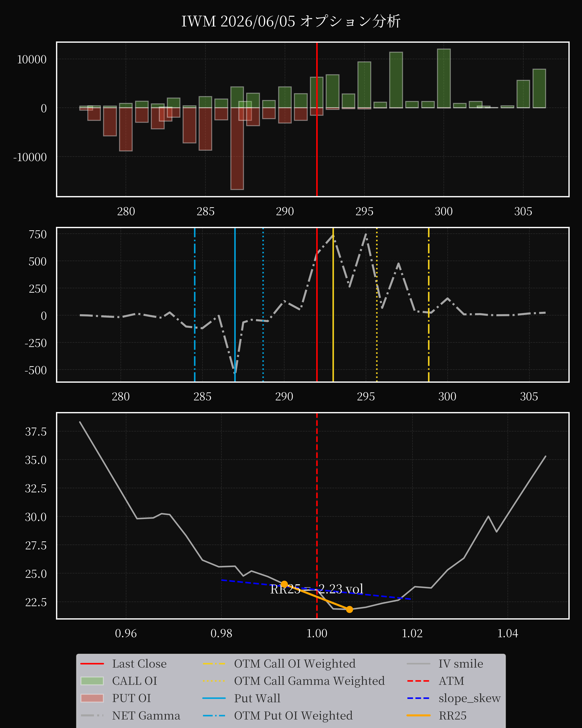This screenshot has width=582, height=728.
Task: Click the left orange RR25 marker dot
Action: coord(284,584)
